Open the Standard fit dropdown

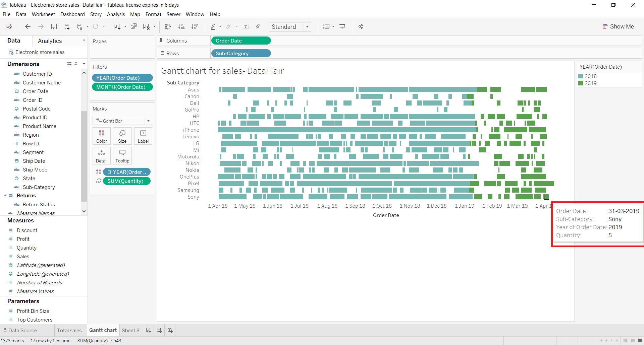[x=308, y=26]
